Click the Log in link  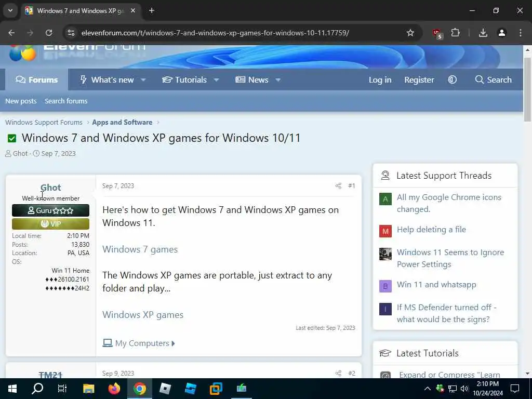[x=380, y=79]
